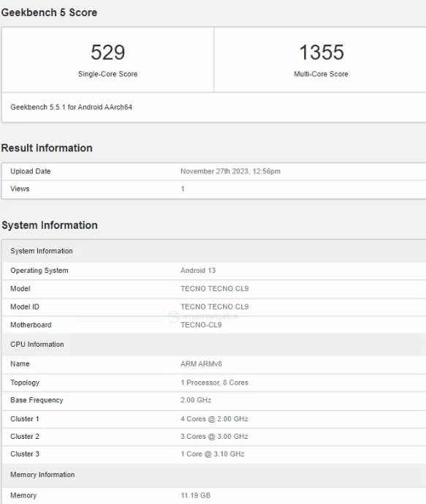
Task: Click the Topology row label
Action: [25, 383]
